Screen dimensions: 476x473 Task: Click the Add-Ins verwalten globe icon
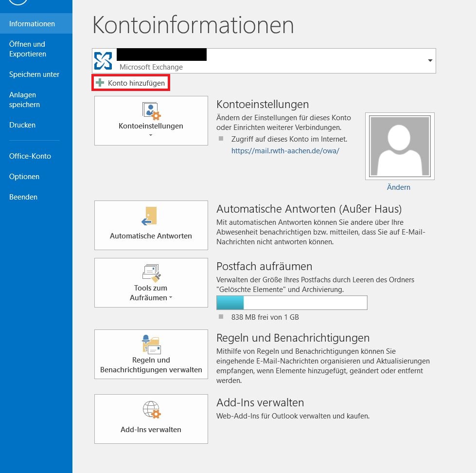[x=151, y=410]
